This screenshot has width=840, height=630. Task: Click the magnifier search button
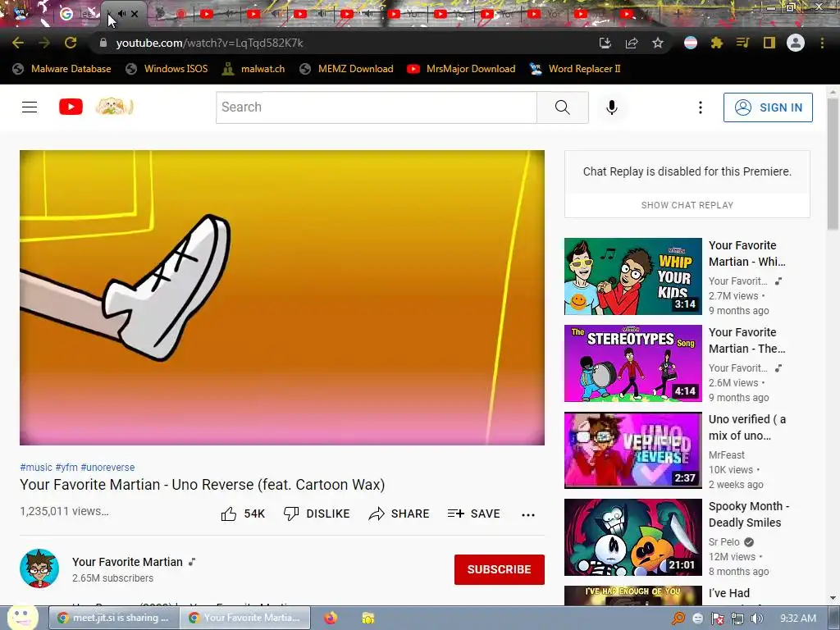tap(563, 107)
